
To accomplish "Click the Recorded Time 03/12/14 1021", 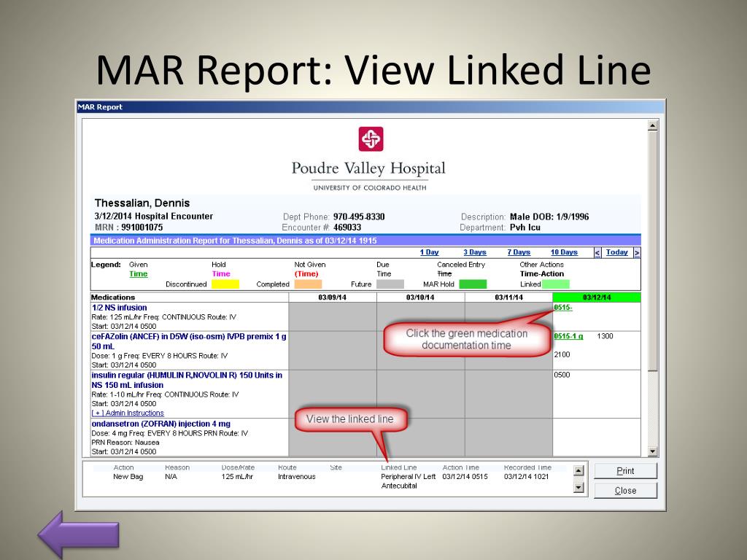I will (x=527, y=477).
